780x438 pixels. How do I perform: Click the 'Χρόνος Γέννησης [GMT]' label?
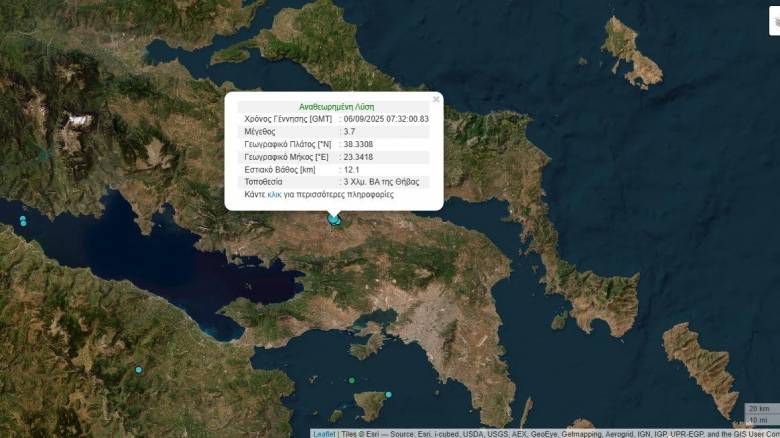288,119
